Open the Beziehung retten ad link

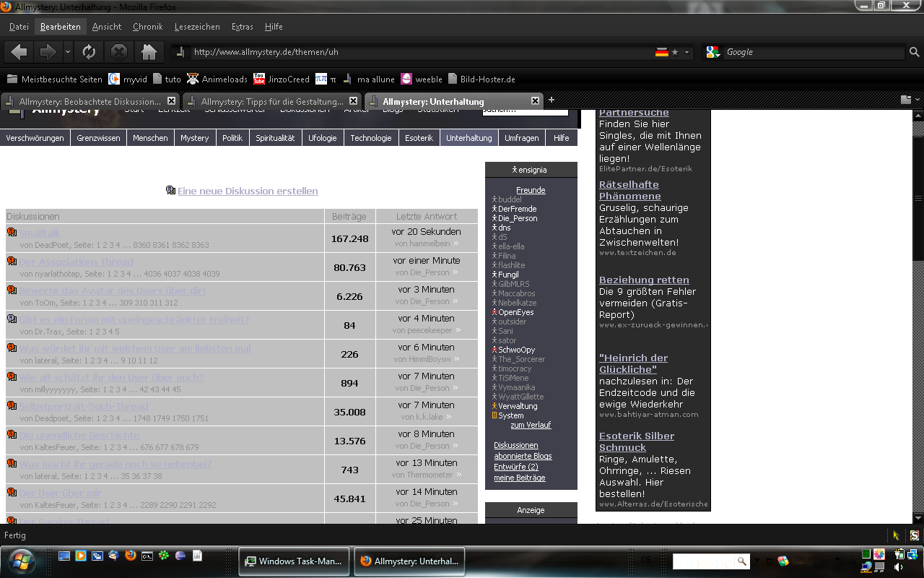pos(644,280)
